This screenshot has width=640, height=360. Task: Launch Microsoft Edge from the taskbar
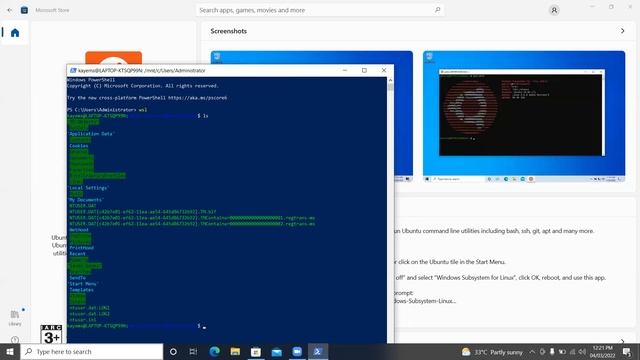point(215,351)
